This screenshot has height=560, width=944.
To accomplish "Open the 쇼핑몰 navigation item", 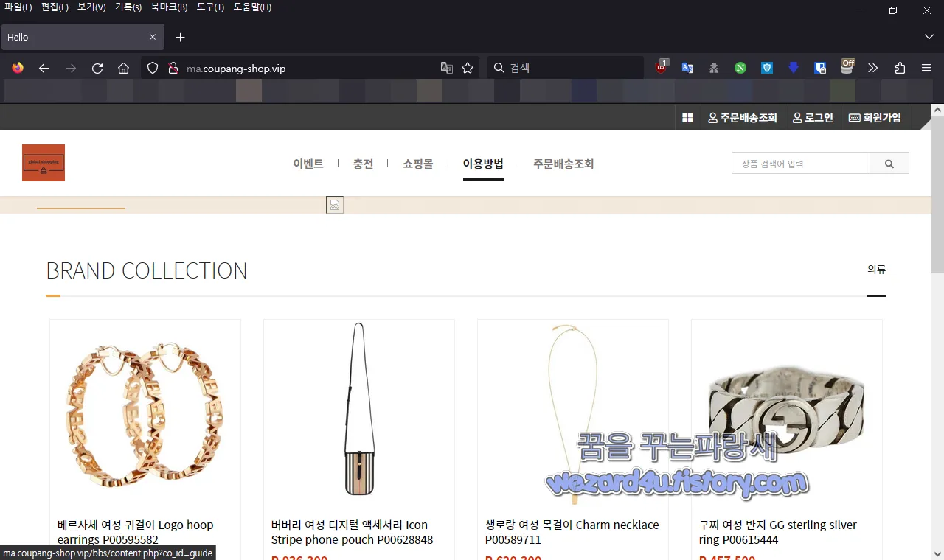I will pos(418,164).
